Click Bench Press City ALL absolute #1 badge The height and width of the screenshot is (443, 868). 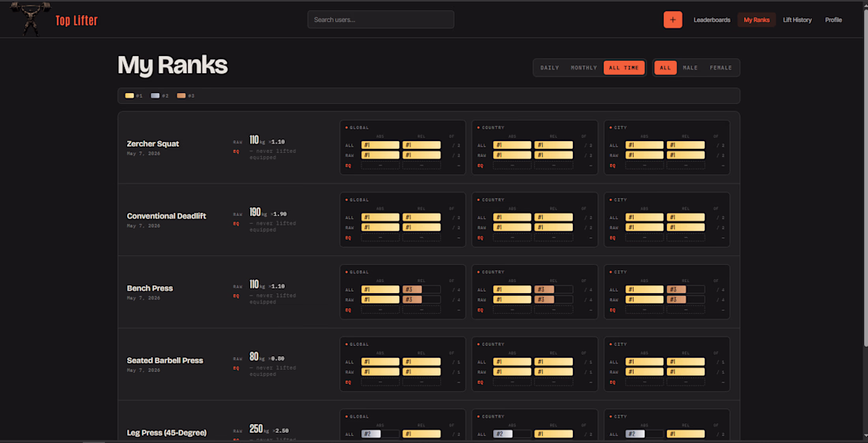(x=645, y=289)
